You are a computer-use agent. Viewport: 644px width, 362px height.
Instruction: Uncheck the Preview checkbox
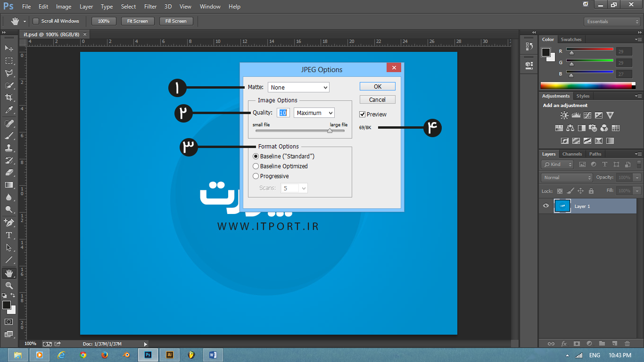coord(363,115)
